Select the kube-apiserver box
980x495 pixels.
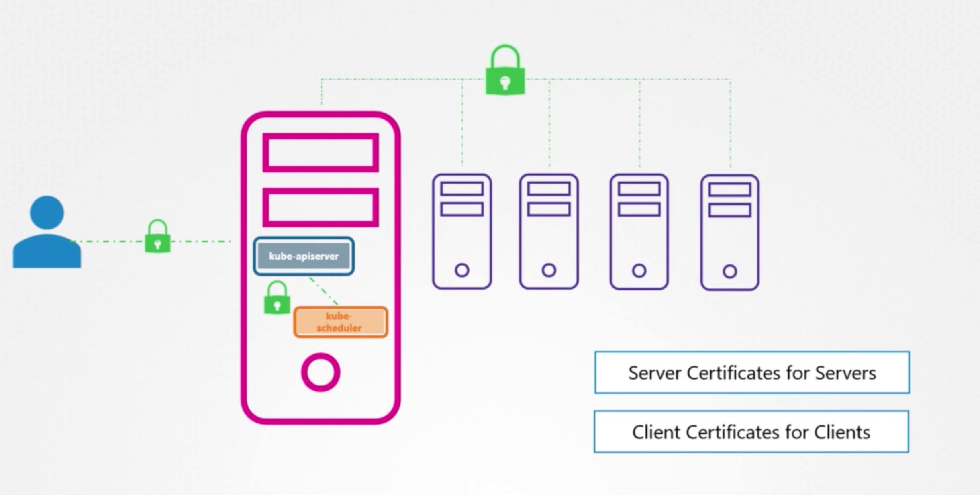304,256
